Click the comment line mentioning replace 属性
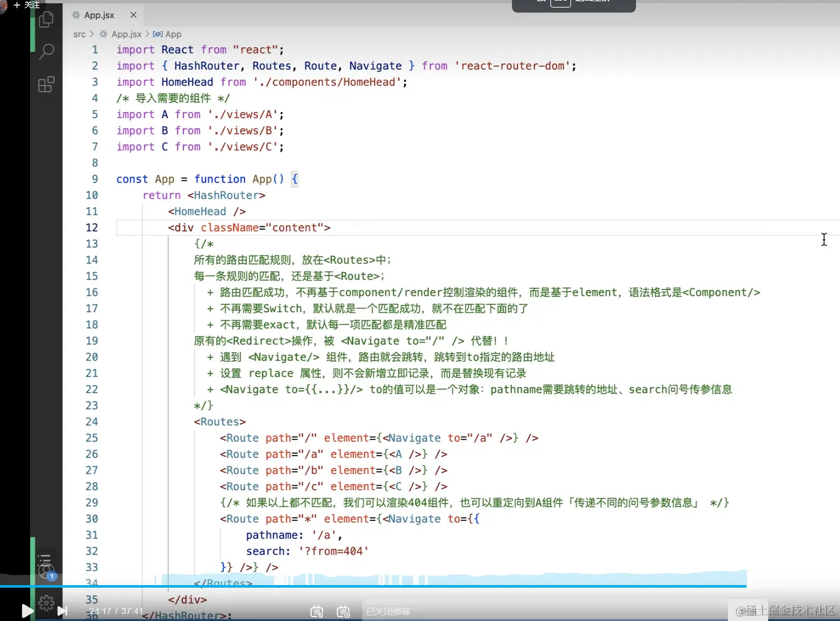 coord(366,374)
